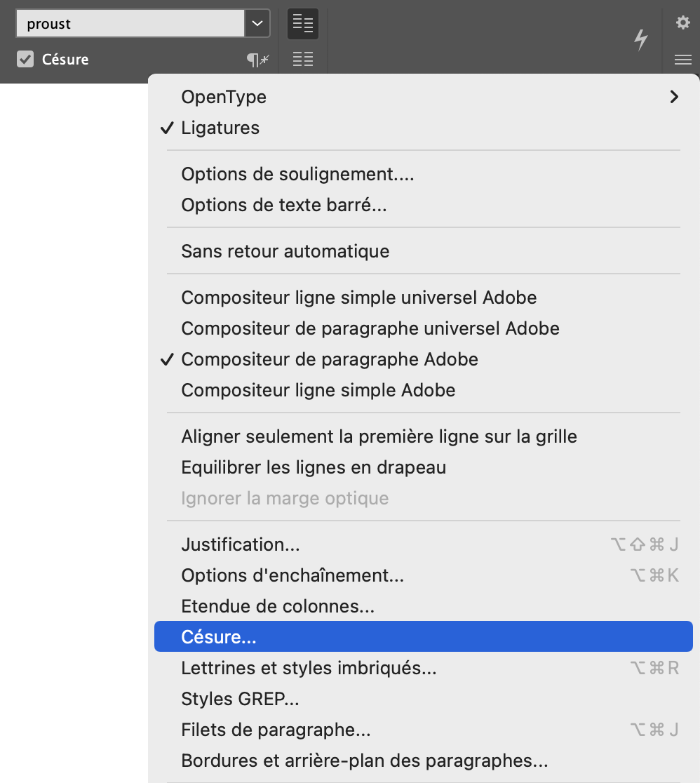The image size is (700, 783).
Task: Open the proust style dropdown arrow
Action: point(257,24)
